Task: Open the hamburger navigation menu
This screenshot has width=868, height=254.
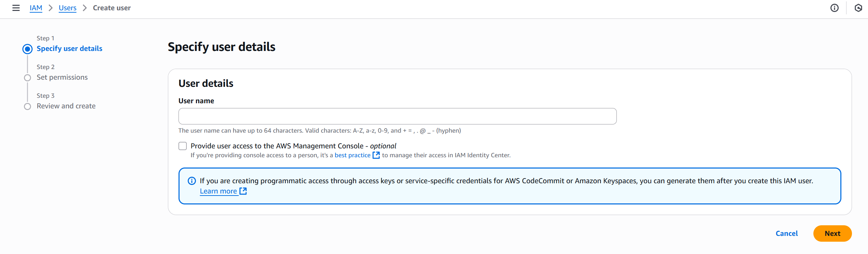Action: point(16,8)
